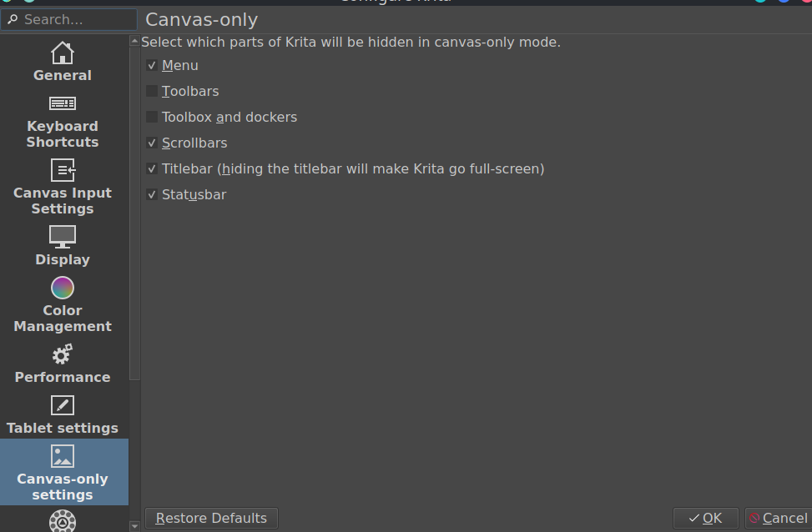Uncheck the Menu checkbox
This screenshot has height=532, width=812.
[x=152, y=65]
